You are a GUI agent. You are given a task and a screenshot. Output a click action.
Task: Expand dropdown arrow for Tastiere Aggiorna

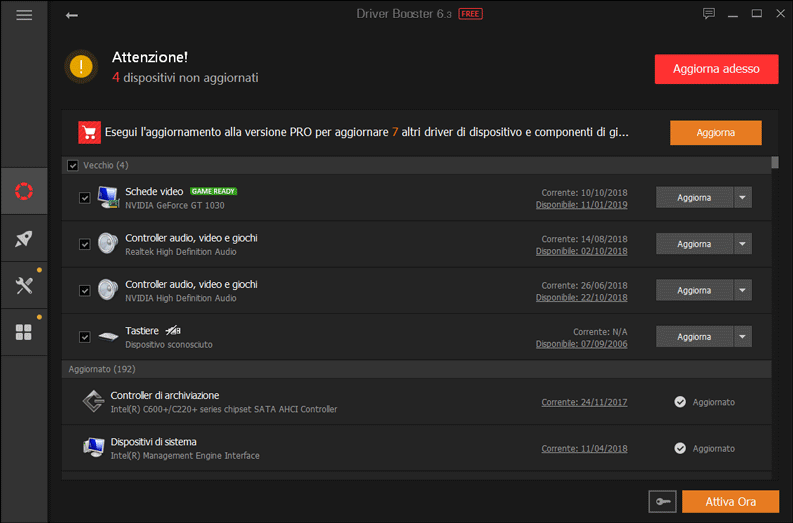click(742, 336)
